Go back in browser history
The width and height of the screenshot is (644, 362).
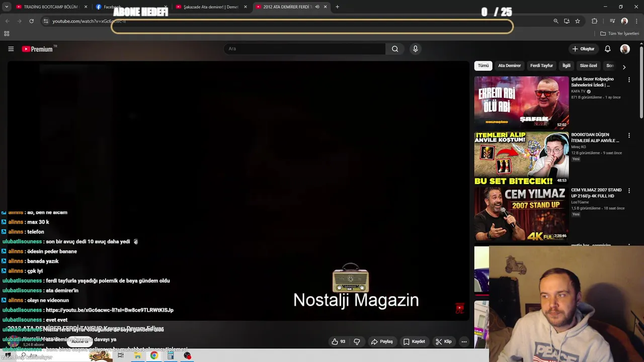pyautogui.click(x=7, y=21)
